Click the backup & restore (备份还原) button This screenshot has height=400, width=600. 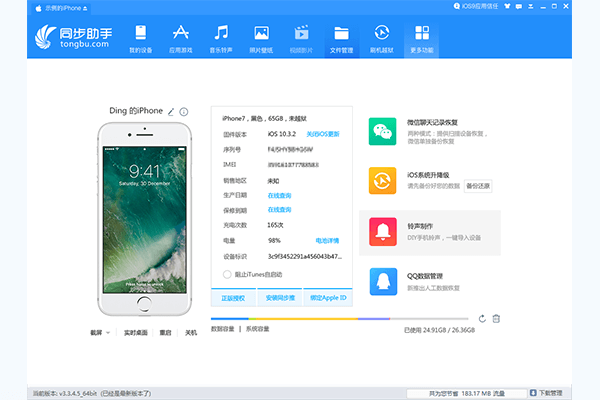pos(478,186)
